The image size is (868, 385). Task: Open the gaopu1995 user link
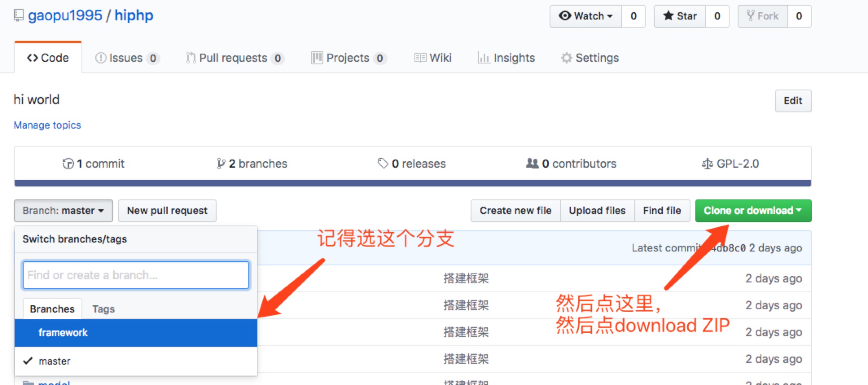tap(65, 15)
